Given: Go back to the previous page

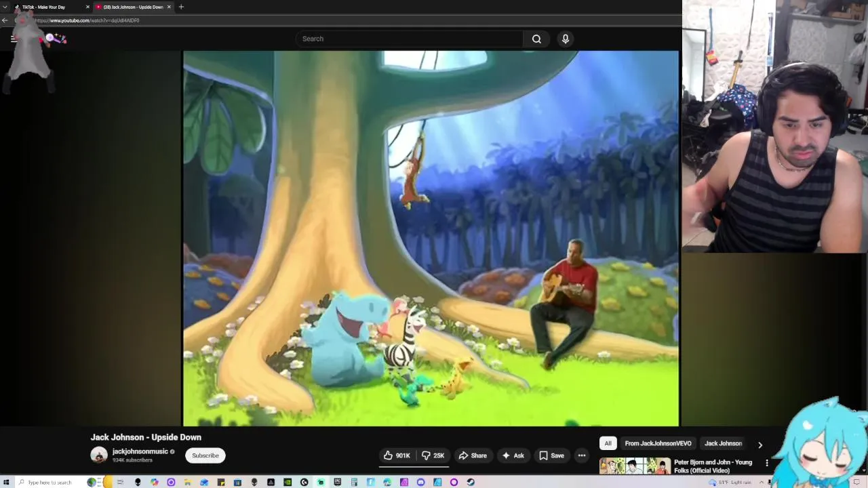Looking at the screenshot, I should coord(5,20).
